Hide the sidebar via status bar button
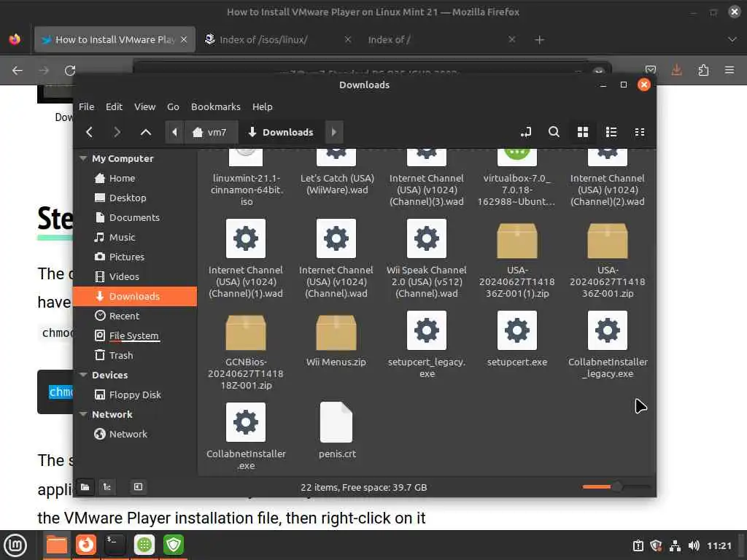The image size is (747, 560). [138, 486]
